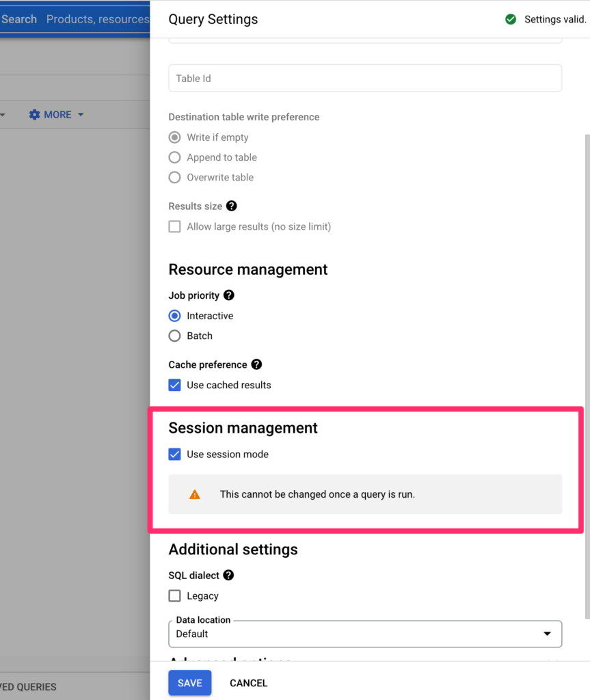
Task: Click the SQL dialect help icon
Action: pos(228,576)
